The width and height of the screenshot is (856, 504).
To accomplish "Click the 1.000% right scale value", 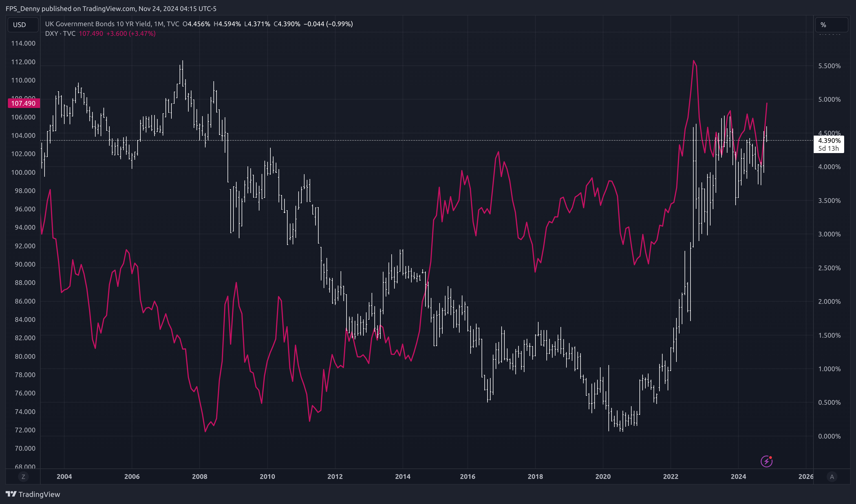I will tap(829, 369).
